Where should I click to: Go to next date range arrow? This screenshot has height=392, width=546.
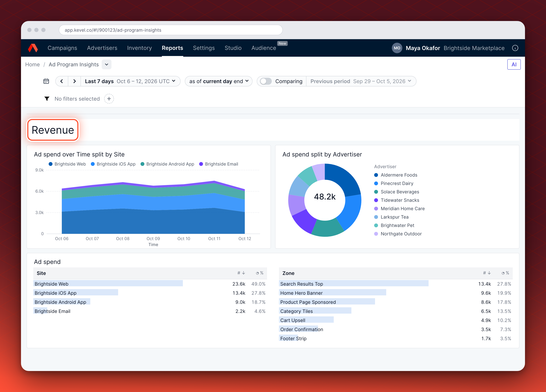[x=74, y=81]
